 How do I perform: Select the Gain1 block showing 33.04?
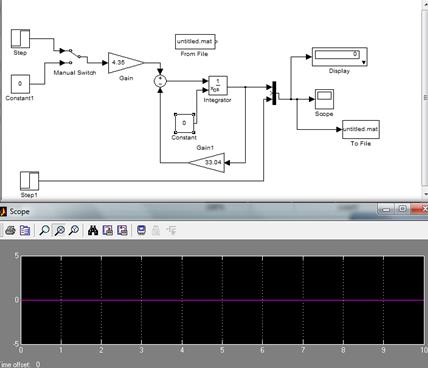[208, 163]
